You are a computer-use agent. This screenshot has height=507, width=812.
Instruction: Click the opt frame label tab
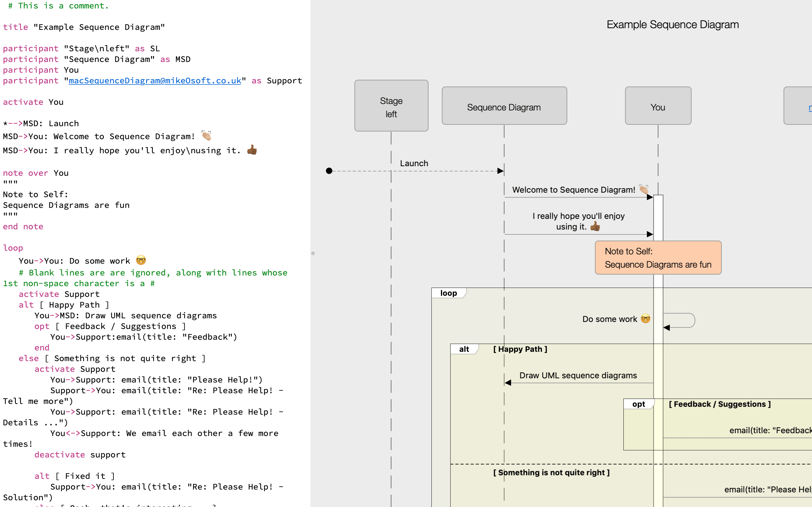pyautogui.click(x=639, y=404)
